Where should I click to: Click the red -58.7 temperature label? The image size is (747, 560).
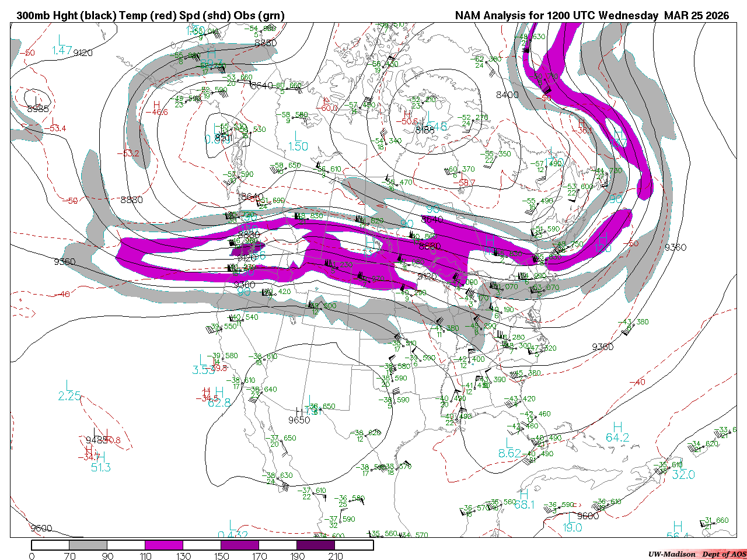(466, 183)
